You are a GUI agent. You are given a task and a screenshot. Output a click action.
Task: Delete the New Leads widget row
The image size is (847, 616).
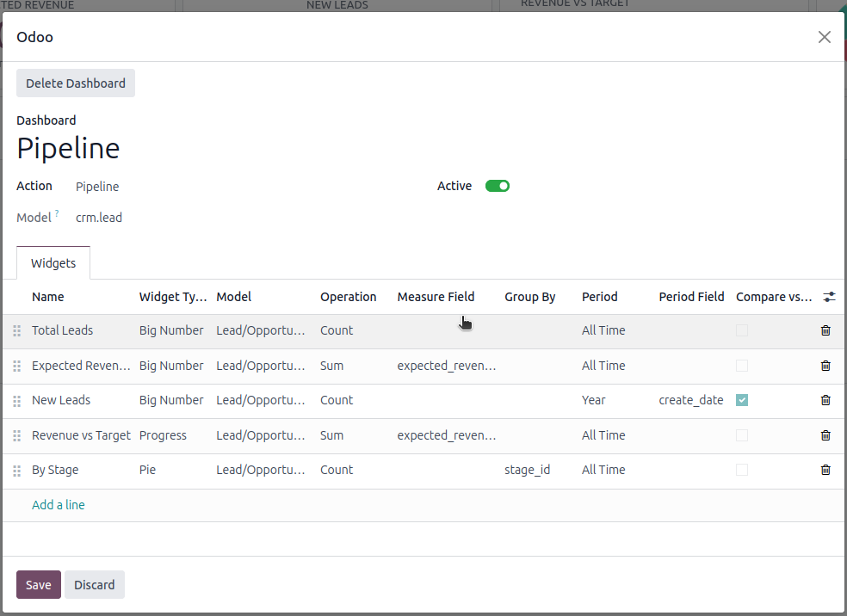(825, 400)
